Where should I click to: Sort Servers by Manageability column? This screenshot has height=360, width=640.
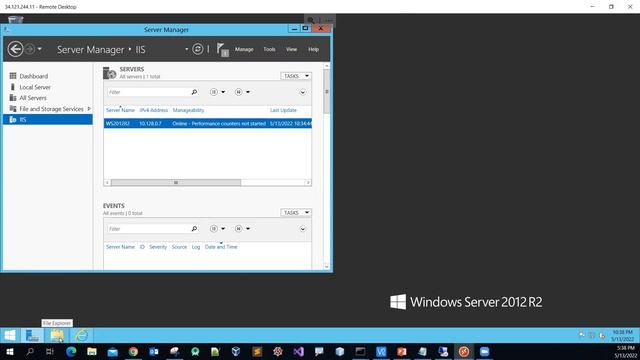click(x=188, y=110)
